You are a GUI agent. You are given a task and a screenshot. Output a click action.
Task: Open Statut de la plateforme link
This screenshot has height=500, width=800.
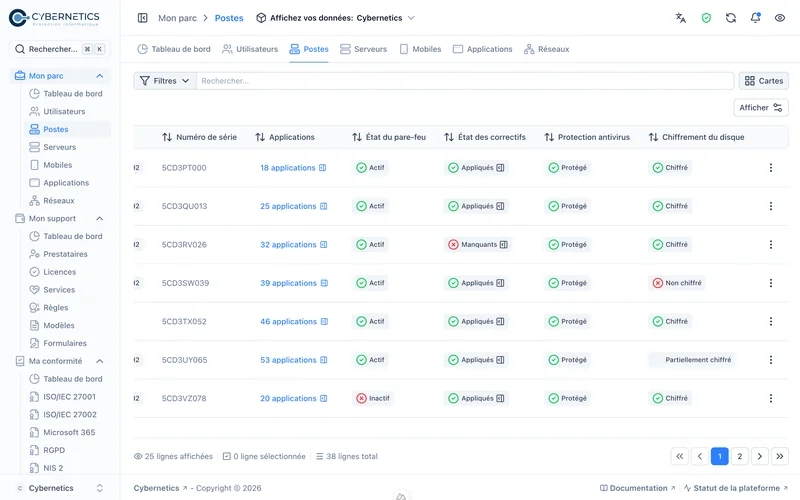736,488
